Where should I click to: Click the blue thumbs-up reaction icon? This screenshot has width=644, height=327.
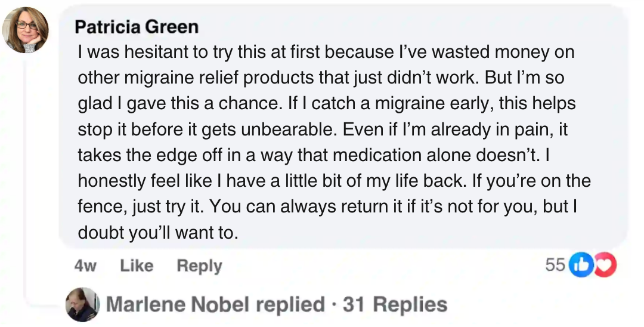tap(580, 265)
